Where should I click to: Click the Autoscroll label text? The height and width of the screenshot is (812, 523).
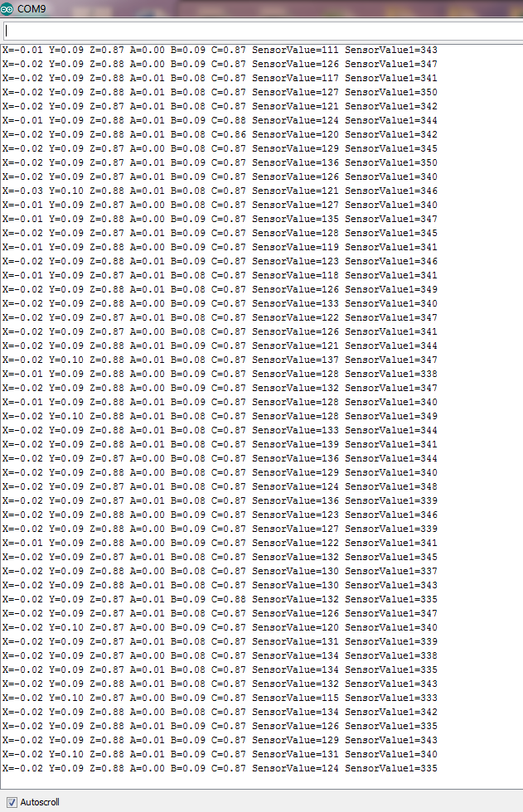[x=40, y=802]
